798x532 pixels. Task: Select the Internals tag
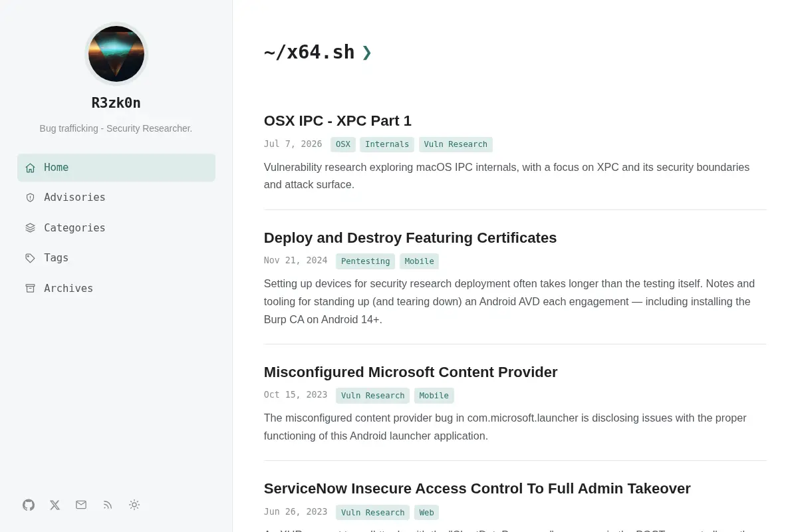pos(387,144)
